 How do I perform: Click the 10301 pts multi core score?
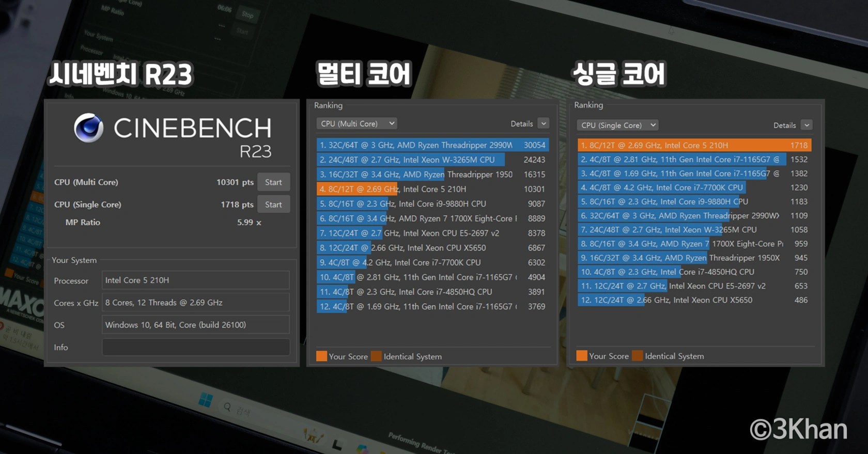click(235, 182)
